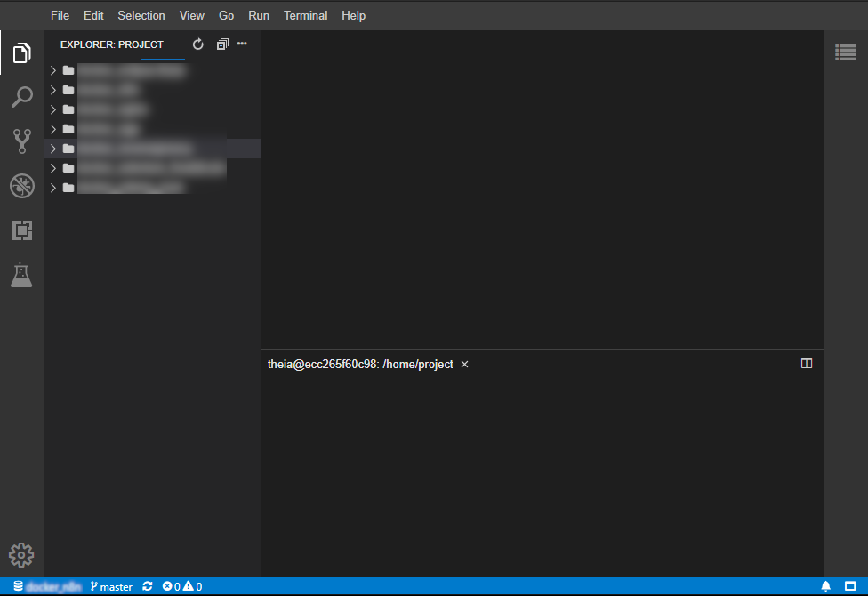Close the theia terminal tab
Screen dimensions: 868x596
464,365
